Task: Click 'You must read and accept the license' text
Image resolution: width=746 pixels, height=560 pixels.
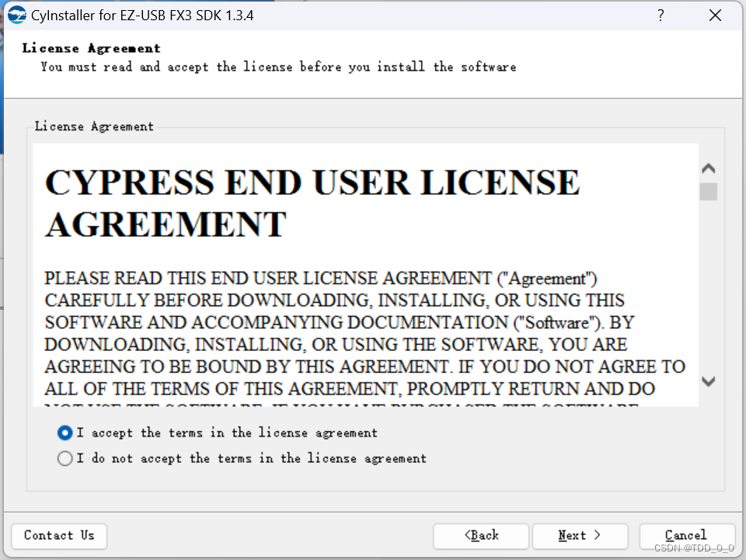Action: (x=278, y=67)
